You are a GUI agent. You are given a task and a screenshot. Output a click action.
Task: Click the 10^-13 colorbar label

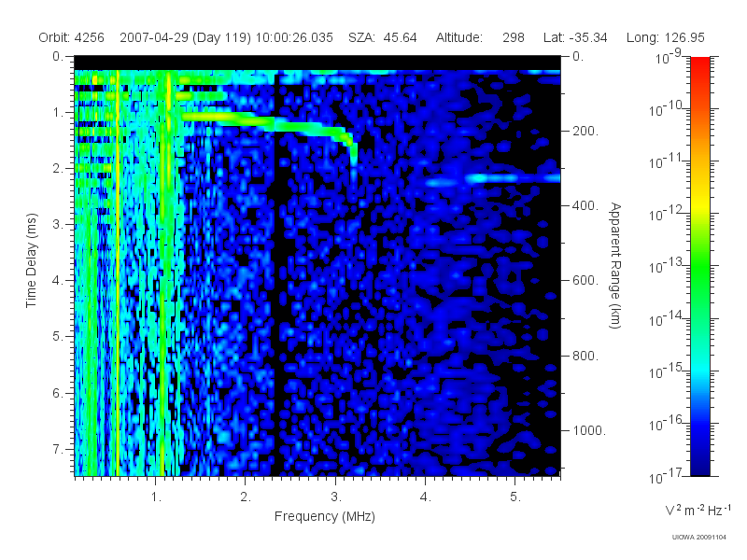[666, 266]
